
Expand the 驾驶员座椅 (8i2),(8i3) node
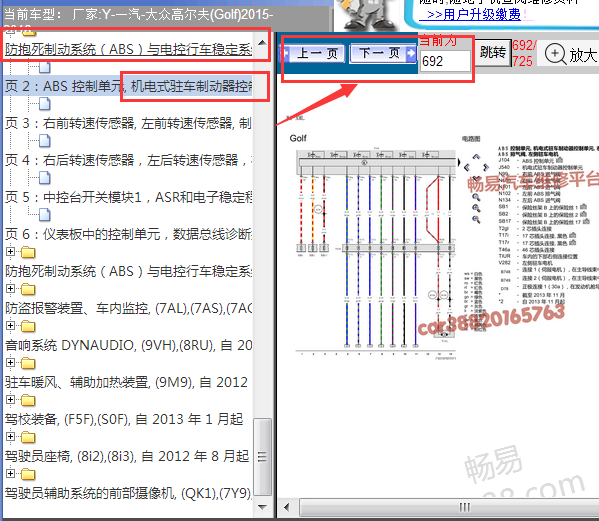pyautogui.click(x=11, y=437)
